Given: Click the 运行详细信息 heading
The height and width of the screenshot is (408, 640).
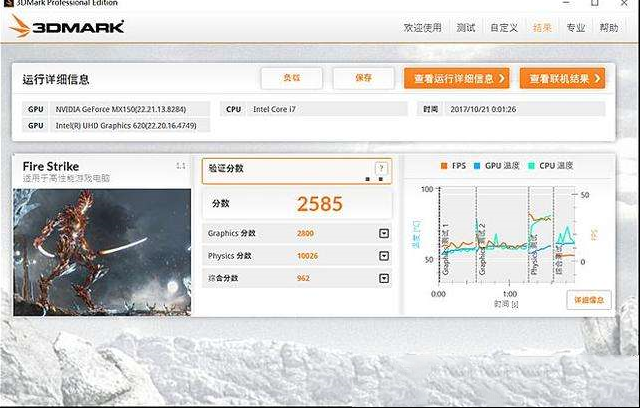Looking at the screenshot, I should coord(56,79).
